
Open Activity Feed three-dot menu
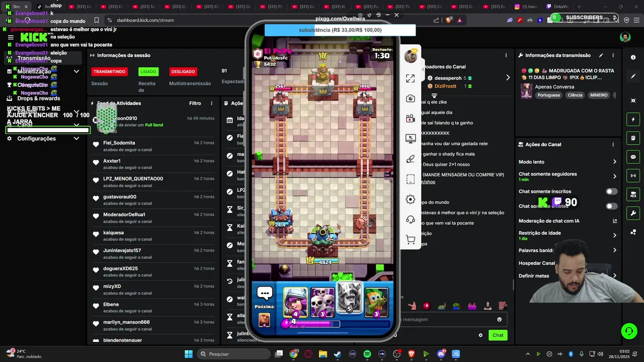[211, 103]
